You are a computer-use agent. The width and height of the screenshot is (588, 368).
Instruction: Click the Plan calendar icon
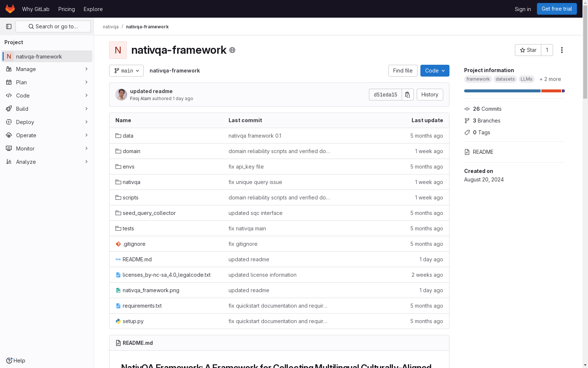9,82
